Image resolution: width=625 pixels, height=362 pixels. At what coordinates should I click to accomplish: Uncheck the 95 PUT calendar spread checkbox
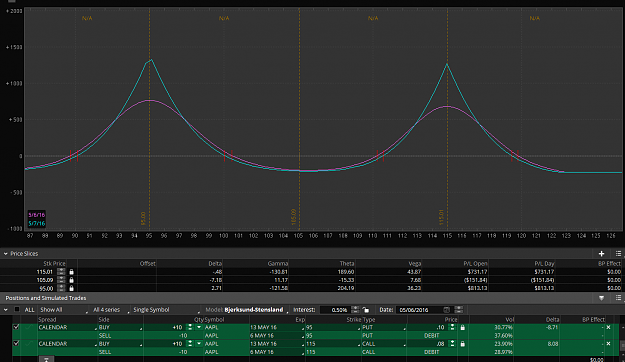click(16, 327)
